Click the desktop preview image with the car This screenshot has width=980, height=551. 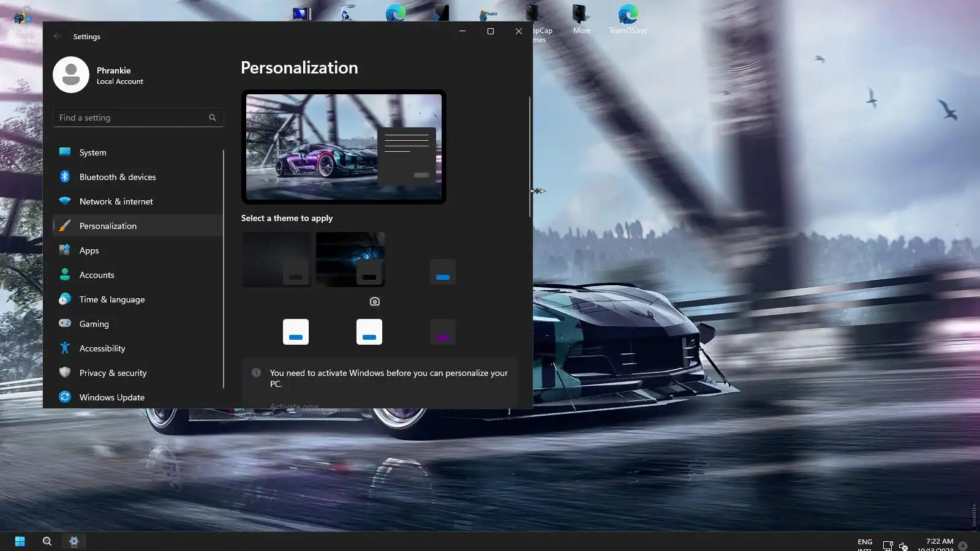pos(344,147)
